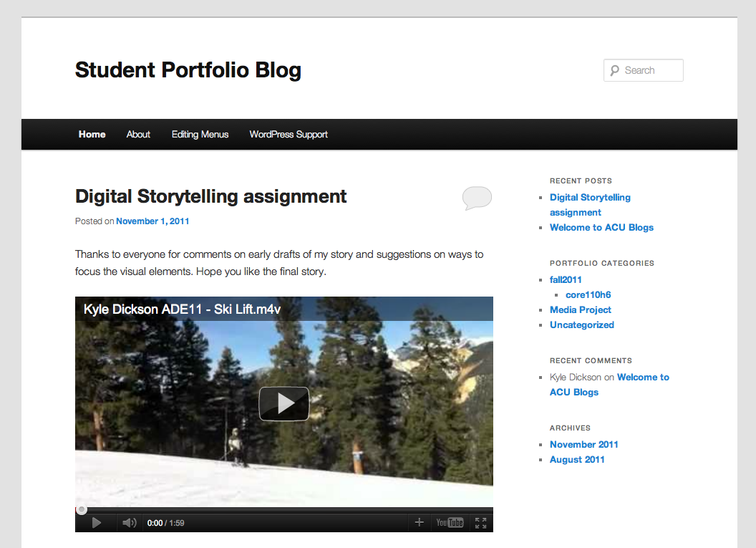Open the core110h6 subcategory link

[x=588, y=294]
